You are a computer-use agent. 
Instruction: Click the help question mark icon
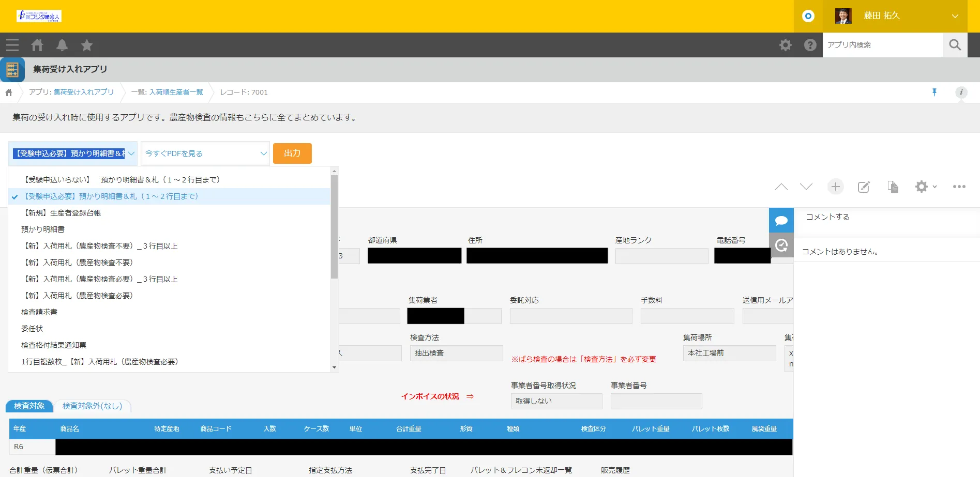click(x=810, y=45)
